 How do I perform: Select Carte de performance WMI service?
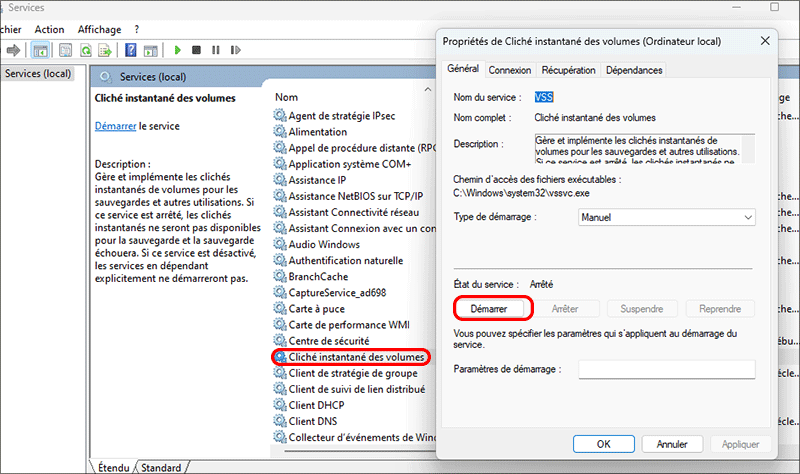click(349, 325)
